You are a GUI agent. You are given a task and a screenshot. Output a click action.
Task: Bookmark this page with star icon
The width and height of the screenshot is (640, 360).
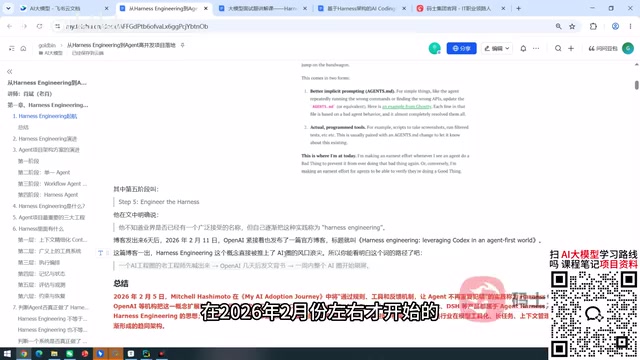click(572, 26)
